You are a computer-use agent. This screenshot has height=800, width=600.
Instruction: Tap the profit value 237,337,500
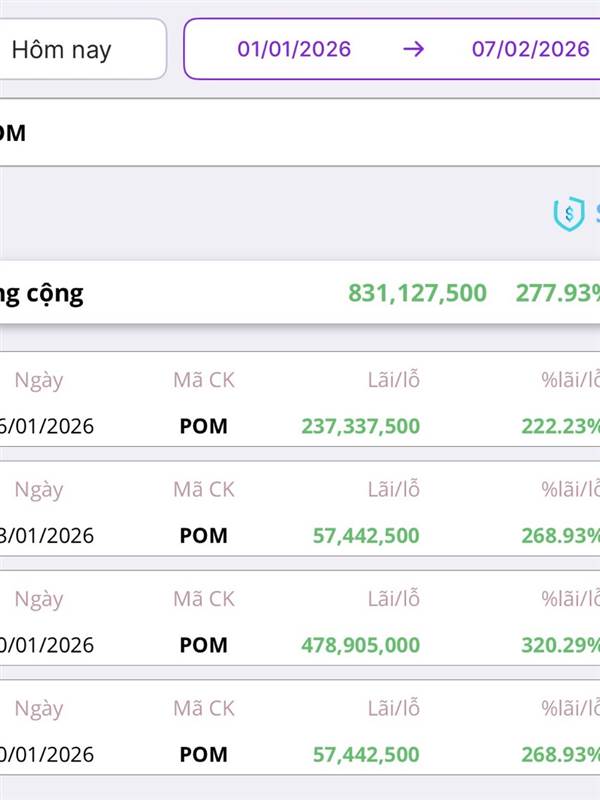click(x=360, y=426)
